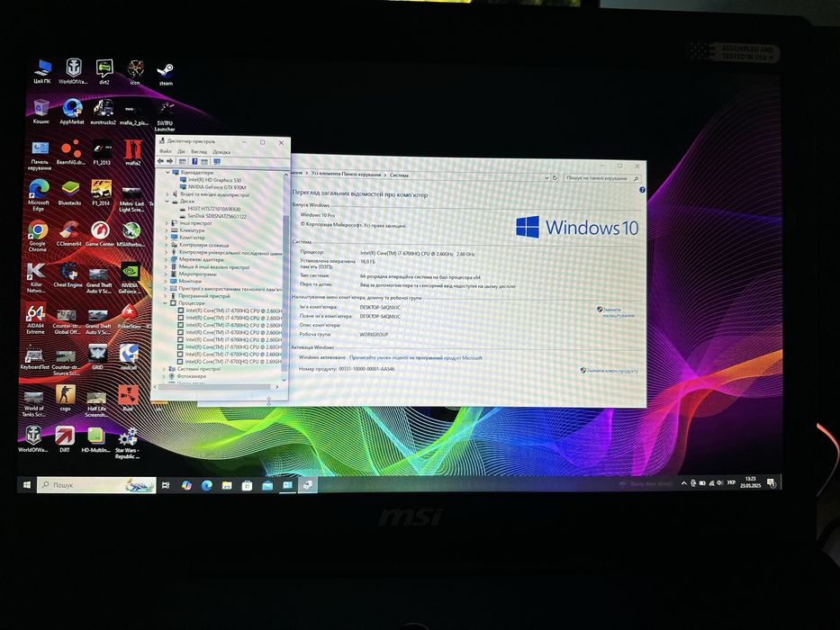This screenshot has width=840, height=630.
Task: Click Усі елементи Панелі керування in the breadcrumb
Action: (346, 175)
